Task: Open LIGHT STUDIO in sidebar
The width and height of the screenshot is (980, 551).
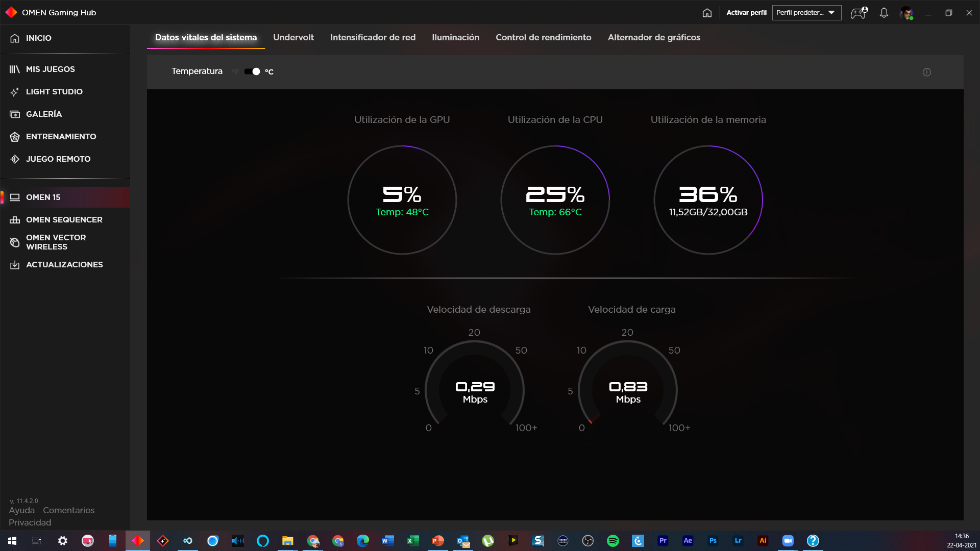Action: coord(65,92)
